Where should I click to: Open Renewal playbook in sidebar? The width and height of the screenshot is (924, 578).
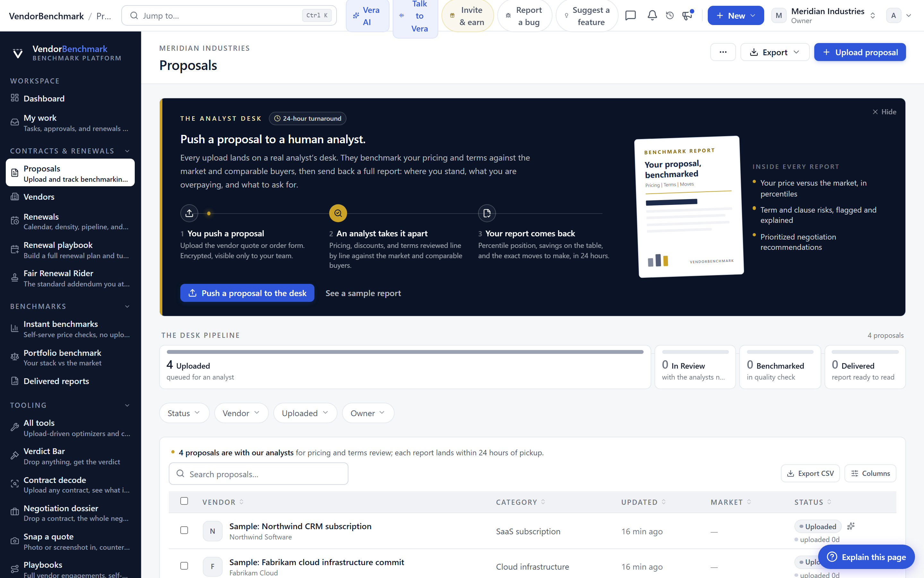click(70, 250)
